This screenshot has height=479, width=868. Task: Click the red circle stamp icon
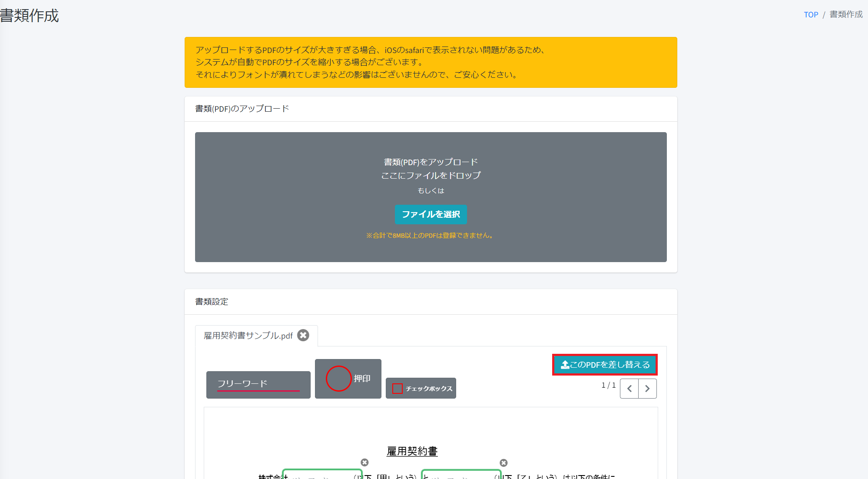click(338, 379)
